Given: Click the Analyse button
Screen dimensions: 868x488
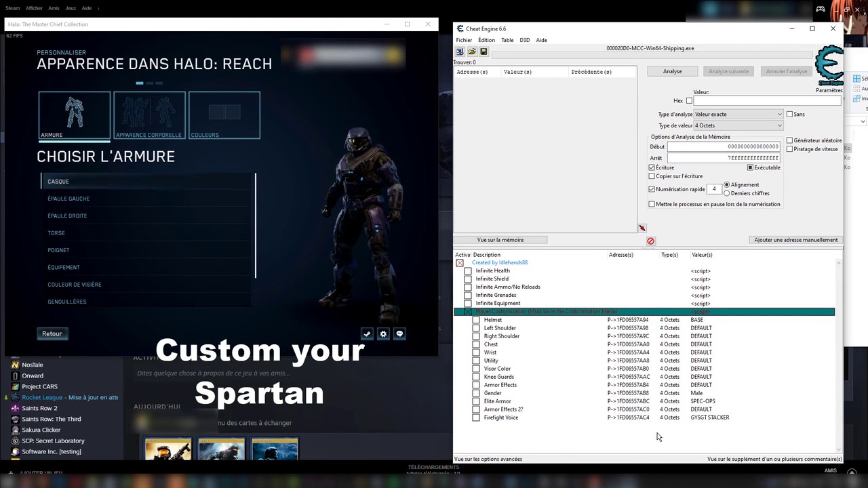Looking at the screenshot, I should [x=673, y=71].
